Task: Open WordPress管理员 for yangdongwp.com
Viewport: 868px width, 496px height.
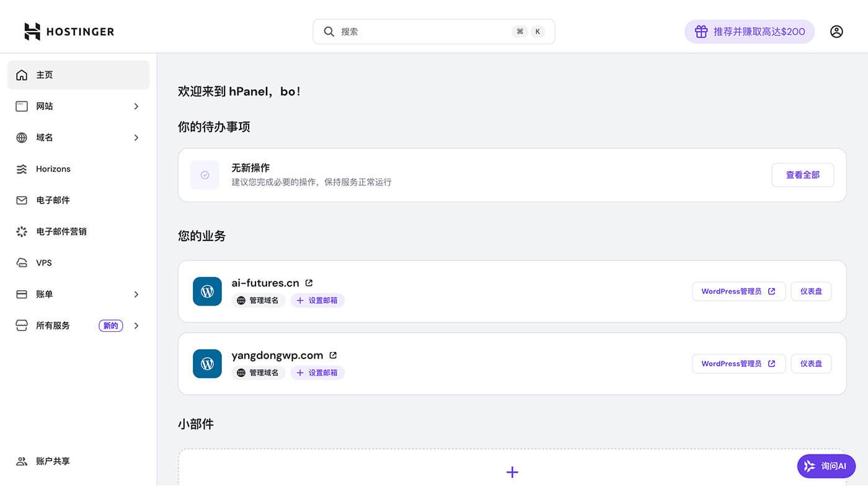Action: [x=738, y=363]
